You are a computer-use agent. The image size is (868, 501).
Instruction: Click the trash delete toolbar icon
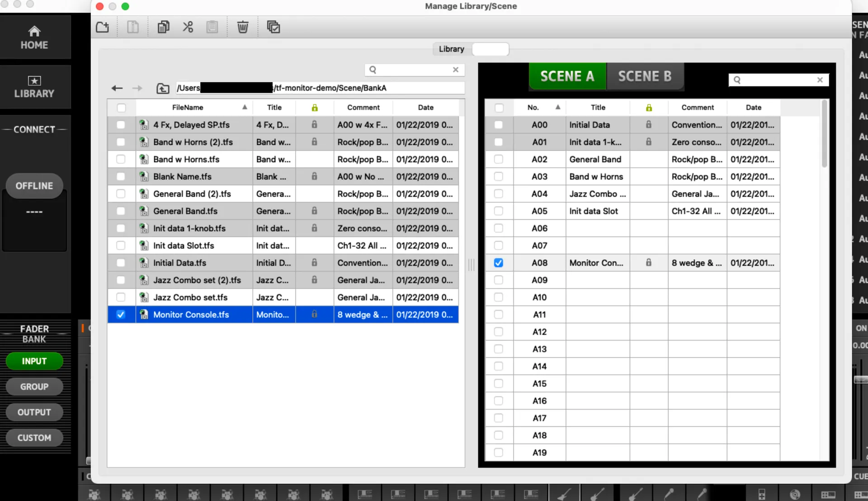point(243,27)
